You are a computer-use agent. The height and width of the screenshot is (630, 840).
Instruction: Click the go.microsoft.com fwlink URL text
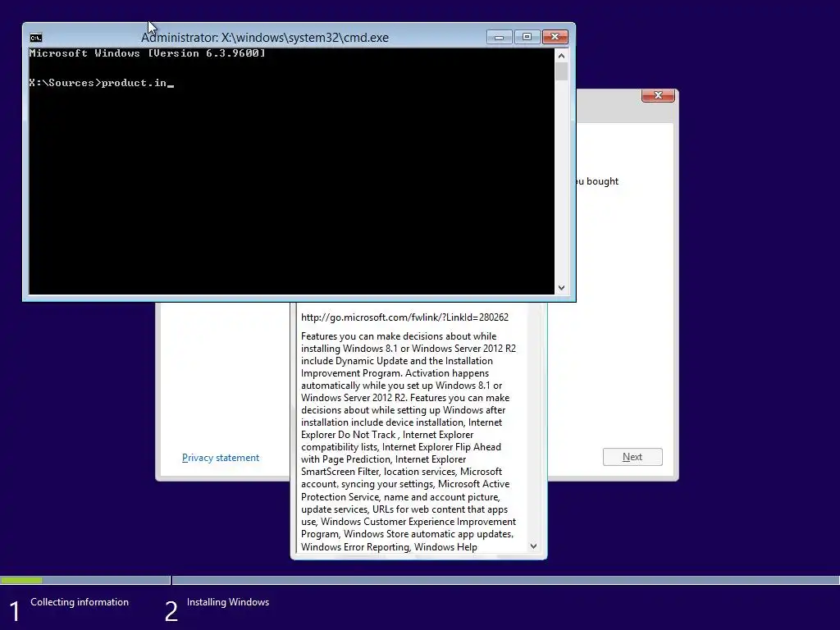click(x=404, y=317)
